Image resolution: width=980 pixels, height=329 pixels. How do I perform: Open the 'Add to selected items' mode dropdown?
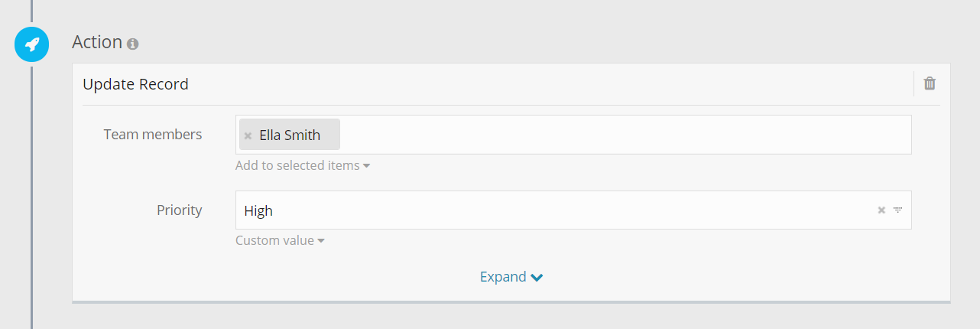(298, 165)
